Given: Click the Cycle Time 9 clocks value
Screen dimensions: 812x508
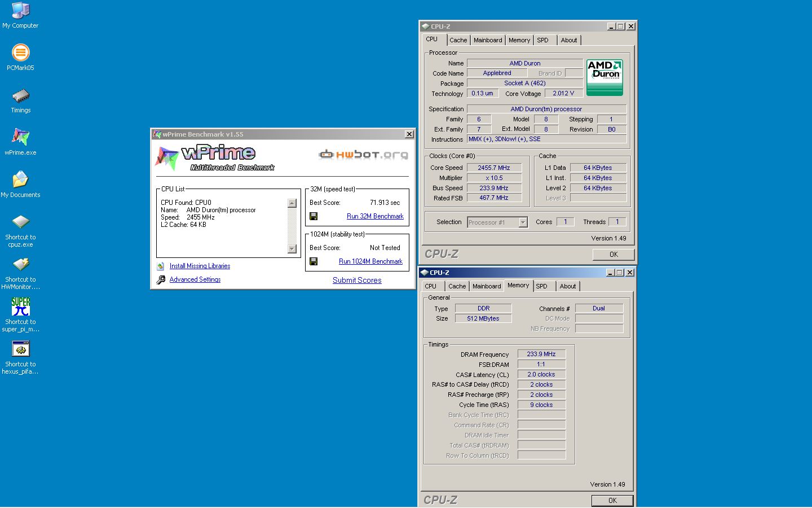Looking at the screenshot, I should tap(541, 405).
